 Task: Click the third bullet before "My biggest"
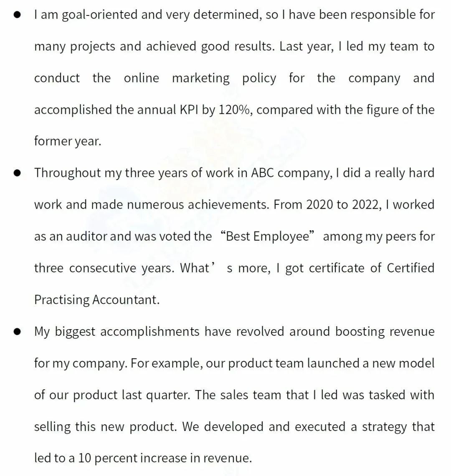point(17,332)
